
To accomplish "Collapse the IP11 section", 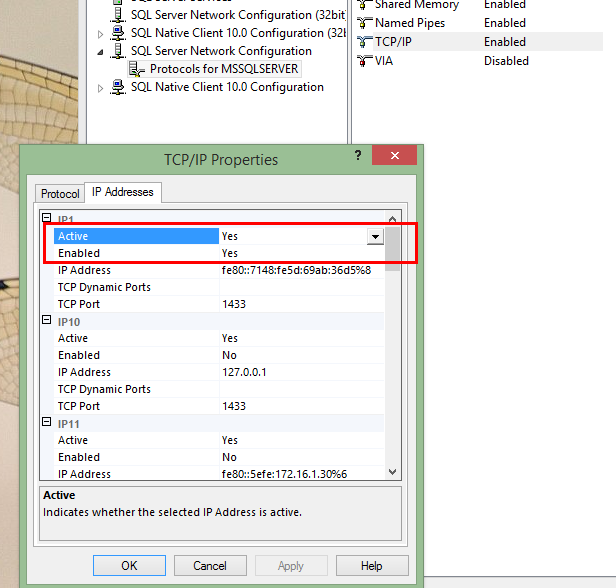I will point(46,423).
